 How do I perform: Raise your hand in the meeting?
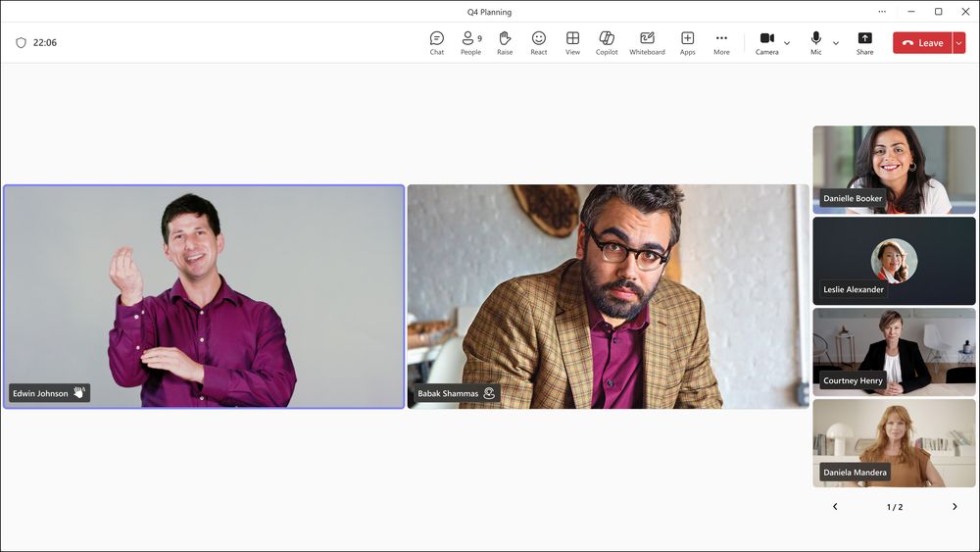click(x=505, y=43)
